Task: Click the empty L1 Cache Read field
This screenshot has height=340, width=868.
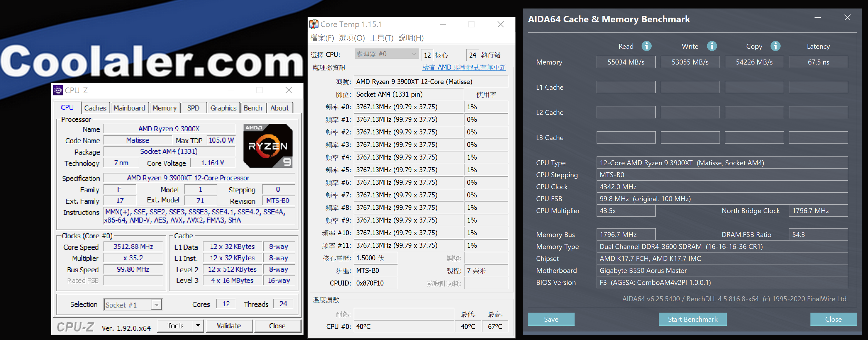Action: [x=626, y=87]
